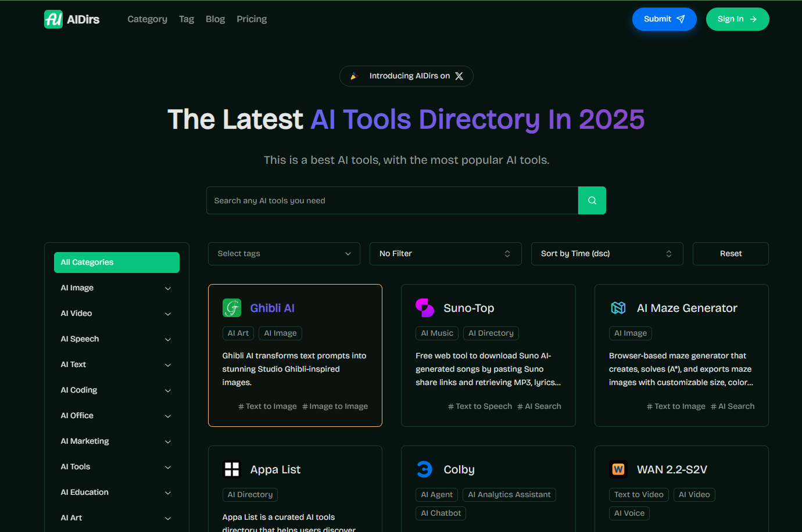Click the AIDirs logo icon
The width and height of the screenshot is (802, 532).
[x=53, y=19]
